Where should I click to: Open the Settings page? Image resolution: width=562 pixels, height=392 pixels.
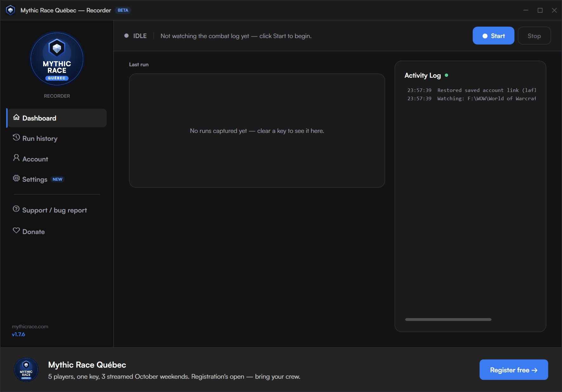coord(57,179)
